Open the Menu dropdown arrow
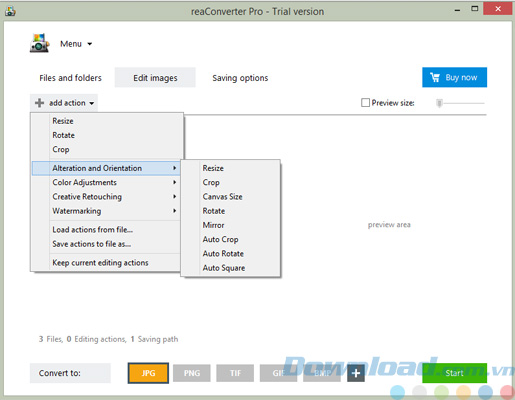The image size is (515, 400). click(90, 44)
